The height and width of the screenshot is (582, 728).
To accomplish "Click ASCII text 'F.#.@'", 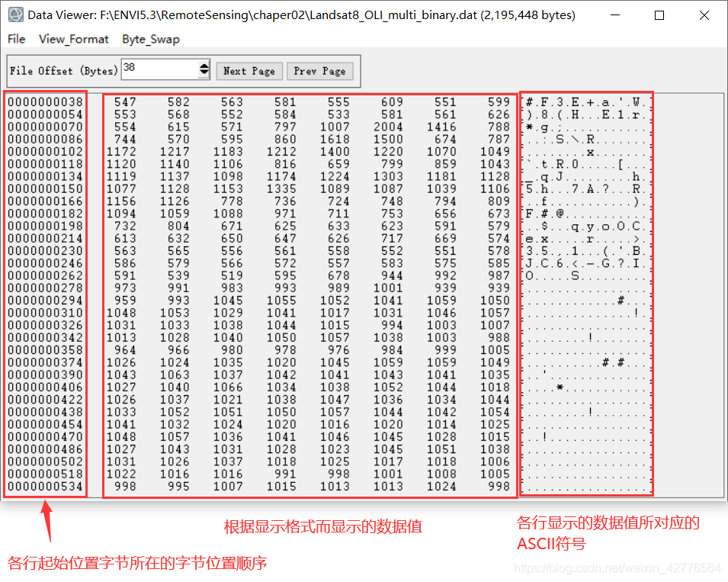I will 544,214.
